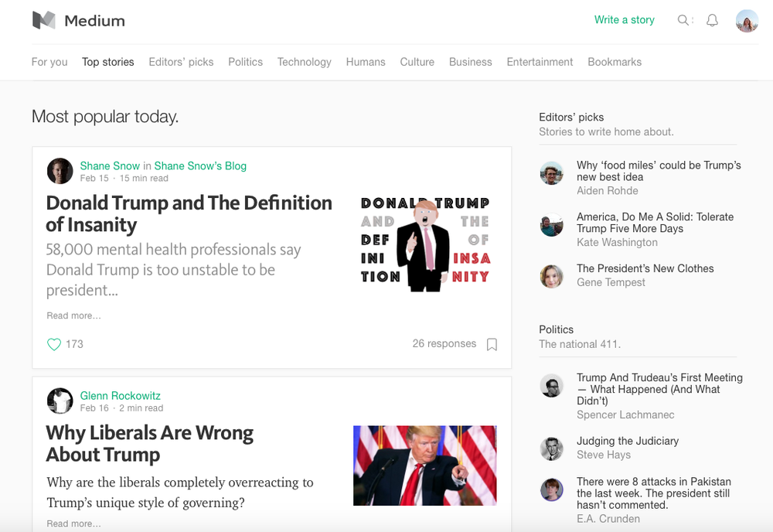Screen dimensions: 773x532
Task: Switch to the For you tab
Action: pos(49,62)
